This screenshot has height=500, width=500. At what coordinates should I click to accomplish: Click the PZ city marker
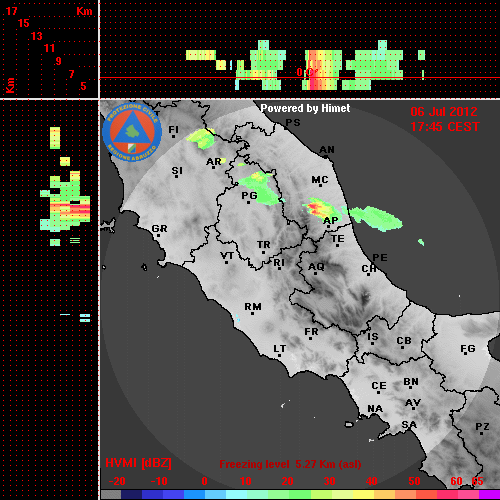481,433
